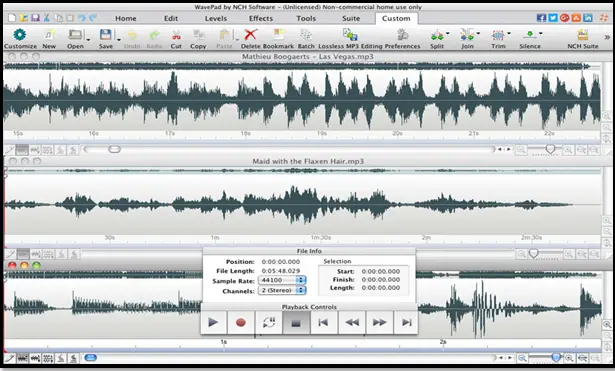The width and height of the screenshot is (615, 371).
Task: Rewind using the double-left arrows
Action: [x=352, y=322]
